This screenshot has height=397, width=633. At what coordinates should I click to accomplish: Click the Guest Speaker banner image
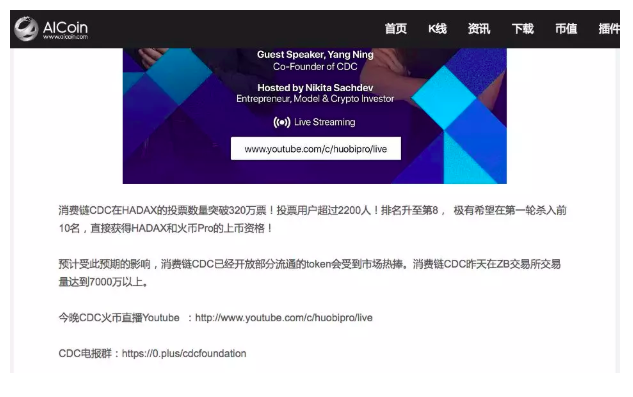click(x=314, y=116)
